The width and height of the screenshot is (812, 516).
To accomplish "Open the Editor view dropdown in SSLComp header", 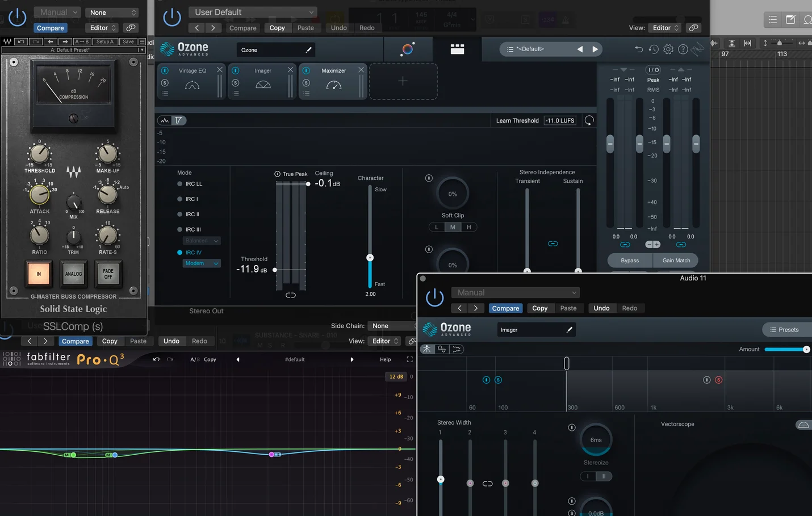I will tap(103, 28).
